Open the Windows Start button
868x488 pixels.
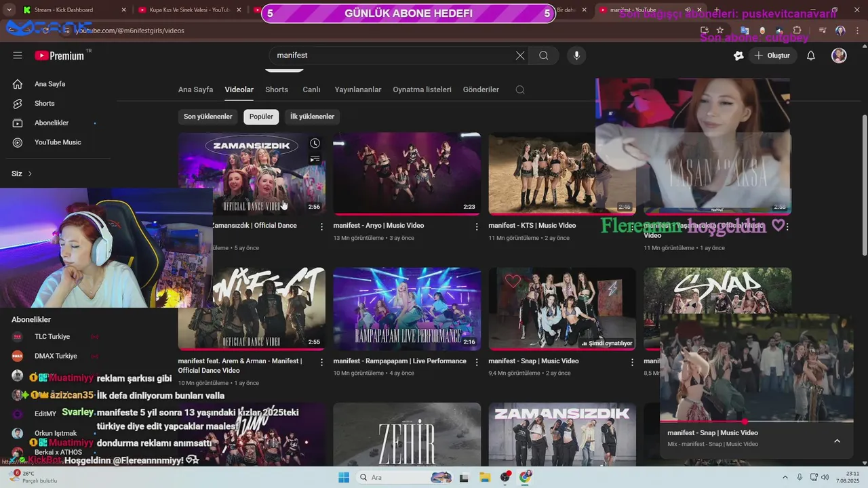[x=344, y=477]
